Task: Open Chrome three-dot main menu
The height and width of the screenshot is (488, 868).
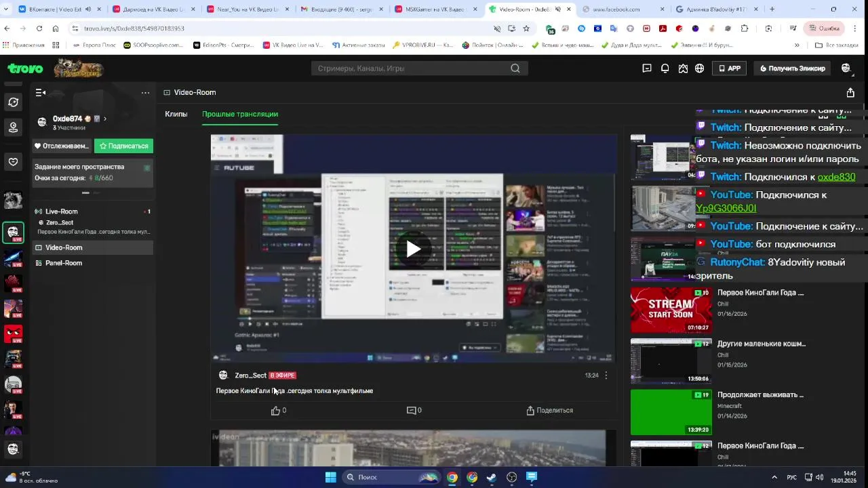Action: (x=854, y=28)
